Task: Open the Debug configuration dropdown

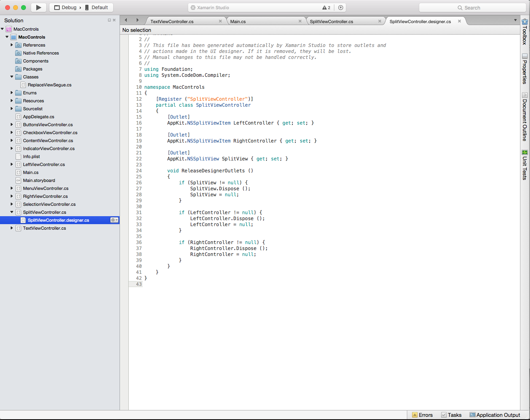Action: 67,7
